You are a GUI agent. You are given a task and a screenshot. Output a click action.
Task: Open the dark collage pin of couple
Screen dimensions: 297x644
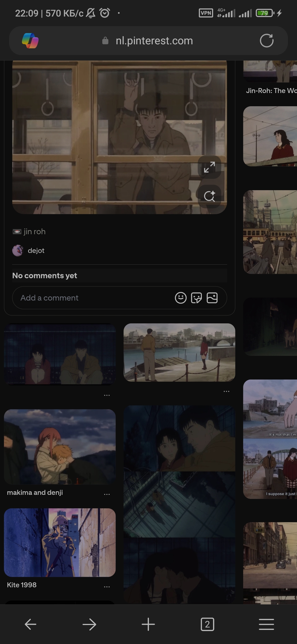point(179,505)
